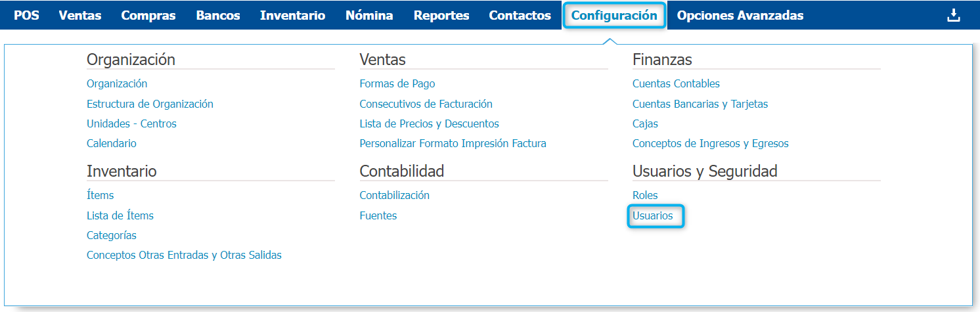
Task: Open the Reportes menu
Action: click(x=441, y=15)
